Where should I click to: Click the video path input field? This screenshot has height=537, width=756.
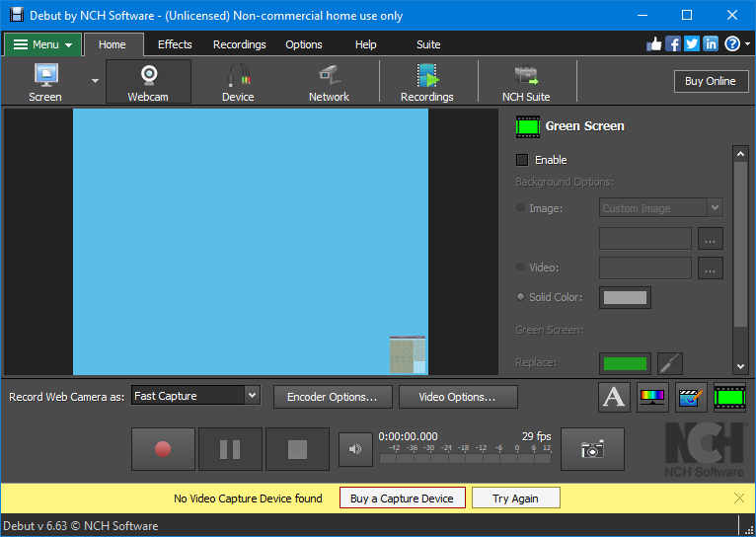pyautogui.click(x=645, y=268)
